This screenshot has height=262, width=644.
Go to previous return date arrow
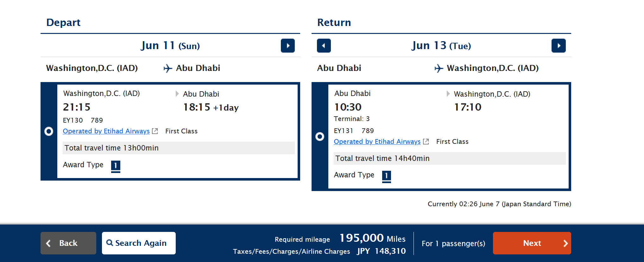coord(324,46)
